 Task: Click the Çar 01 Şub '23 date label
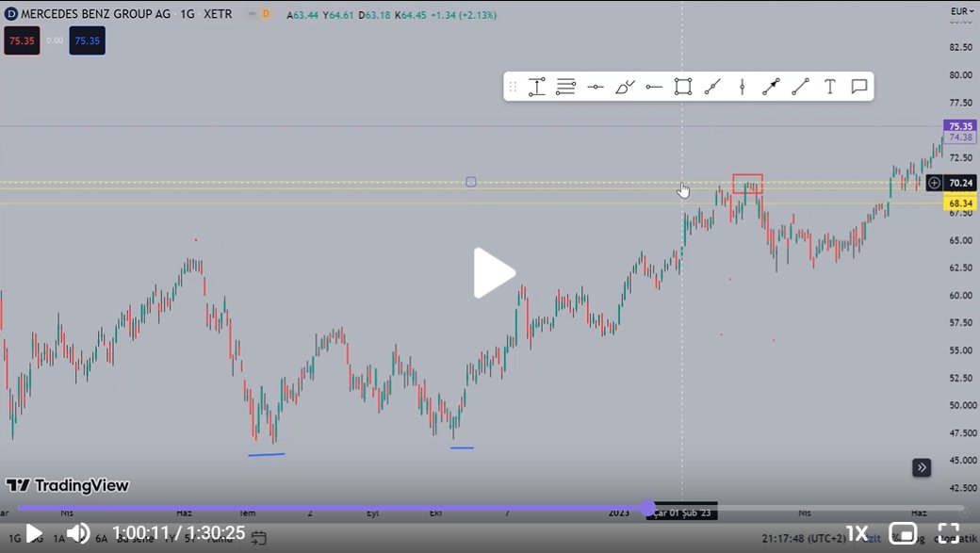(x=682, y=512)
